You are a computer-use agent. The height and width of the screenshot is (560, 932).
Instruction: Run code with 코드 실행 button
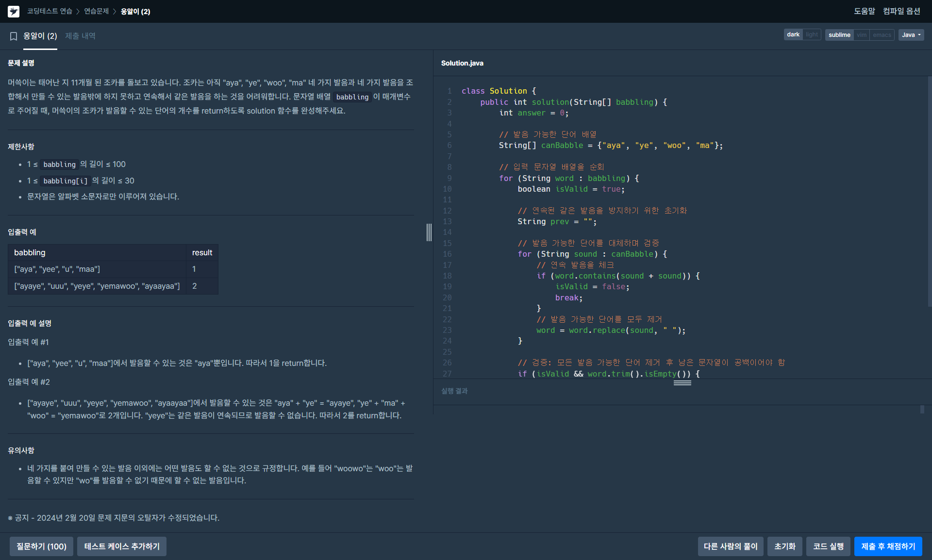828,546
